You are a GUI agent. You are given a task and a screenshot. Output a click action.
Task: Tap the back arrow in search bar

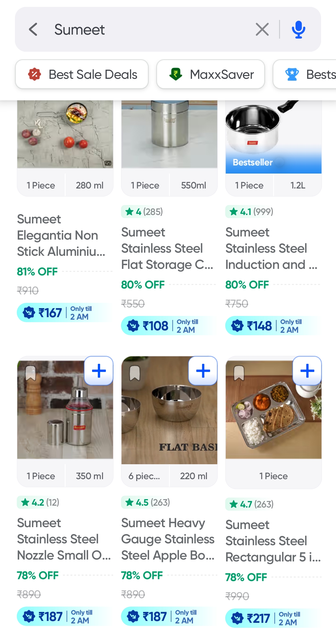click(33, 30)
